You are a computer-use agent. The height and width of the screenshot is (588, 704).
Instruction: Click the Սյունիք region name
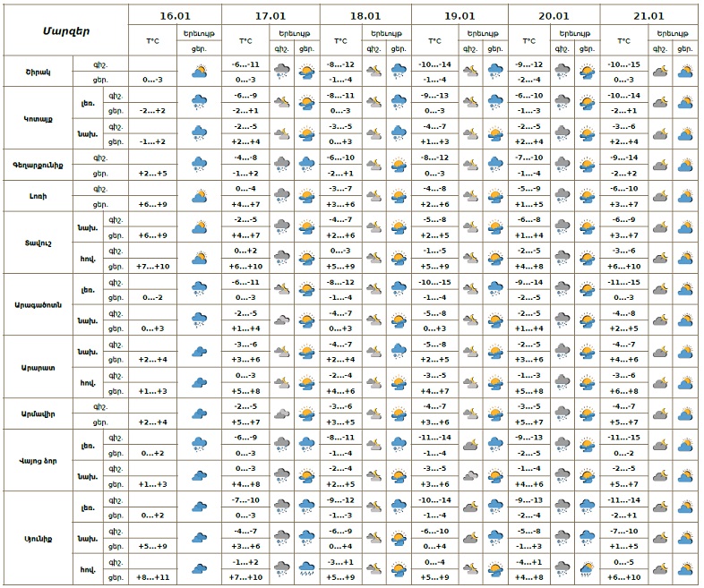(38, 538)
